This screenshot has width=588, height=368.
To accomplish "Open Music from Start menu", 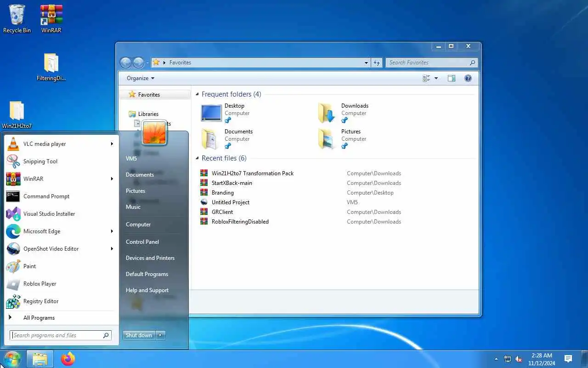I will (x=133, y=207).
